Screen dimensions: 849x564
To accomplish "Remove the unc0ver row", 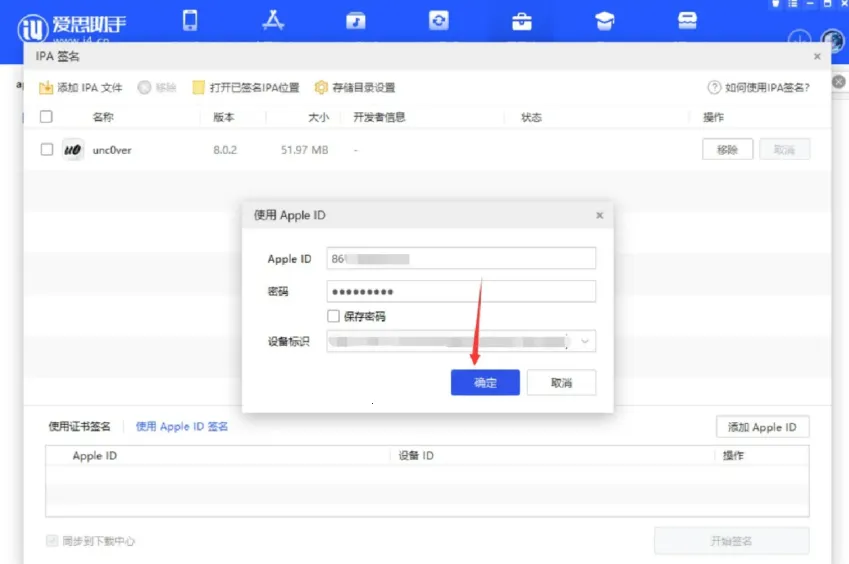I will [x=727, y=149].
